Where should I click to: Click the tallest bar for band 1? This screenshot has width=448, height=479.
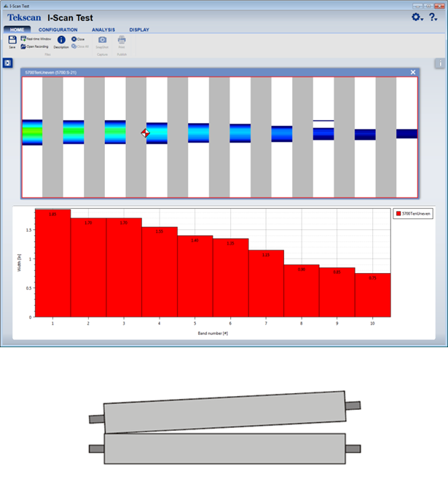(x=52, y=263)
